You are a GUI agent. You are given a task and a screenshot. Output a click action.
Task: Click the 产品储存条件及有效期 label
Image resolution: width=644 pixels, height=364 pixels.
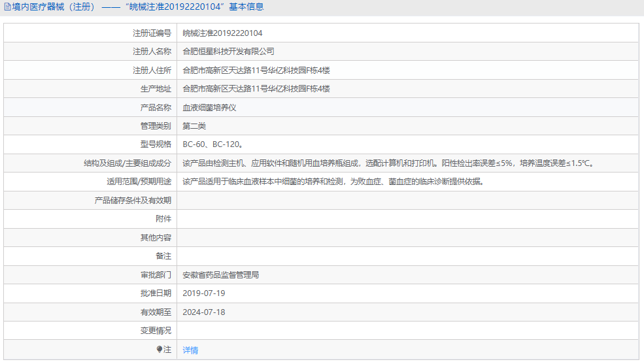[x=133, y=201]
